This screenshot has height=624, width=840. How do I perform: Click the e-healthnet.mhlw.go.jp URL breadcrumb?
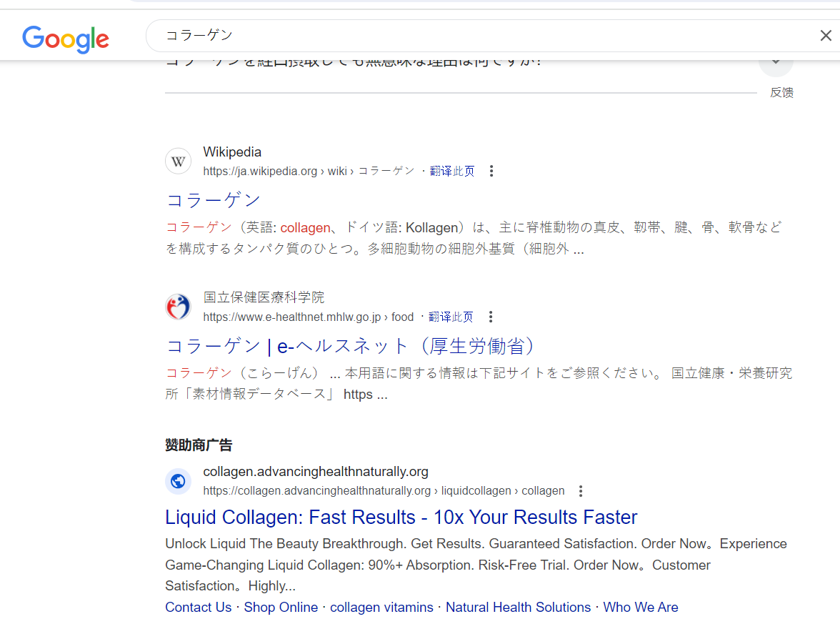point(308,317)
